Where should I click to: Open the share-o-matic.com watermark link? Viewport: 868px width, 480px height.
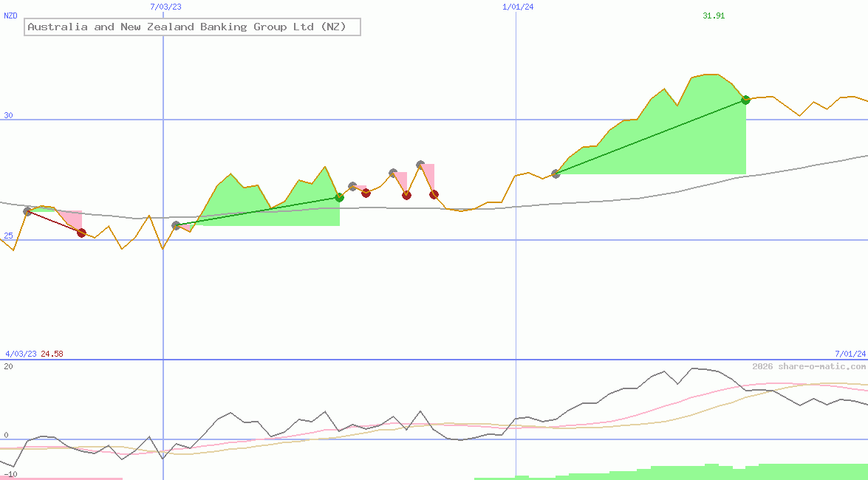pos(805,365)
